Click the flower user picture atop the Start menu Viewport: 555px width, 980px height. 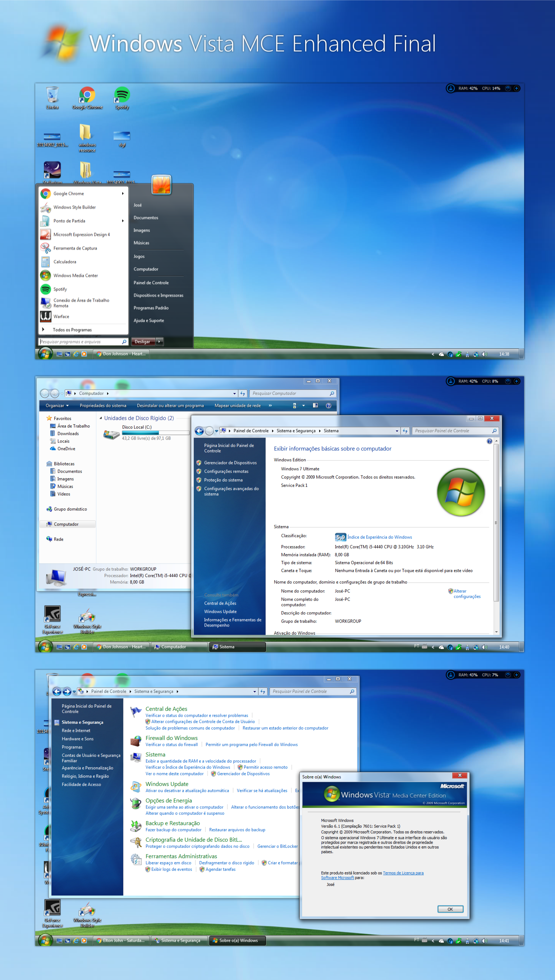161,185
